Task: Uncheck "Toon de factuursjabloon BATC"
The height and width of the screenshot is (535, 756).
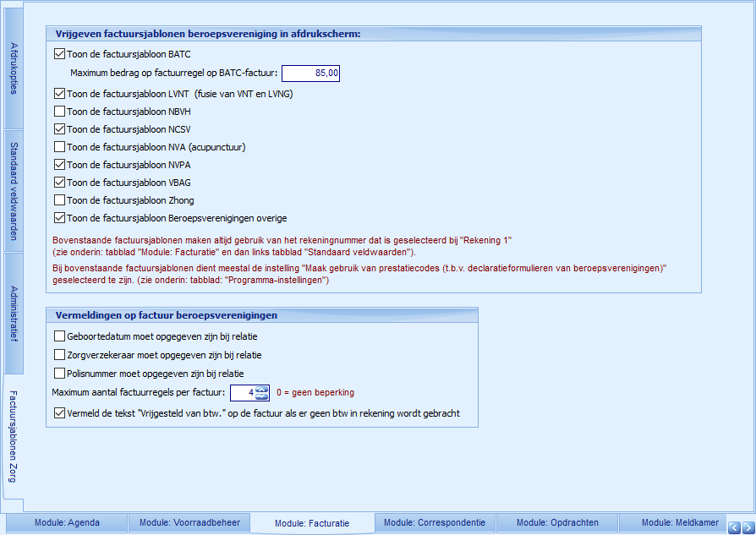Action: (59, 53)
